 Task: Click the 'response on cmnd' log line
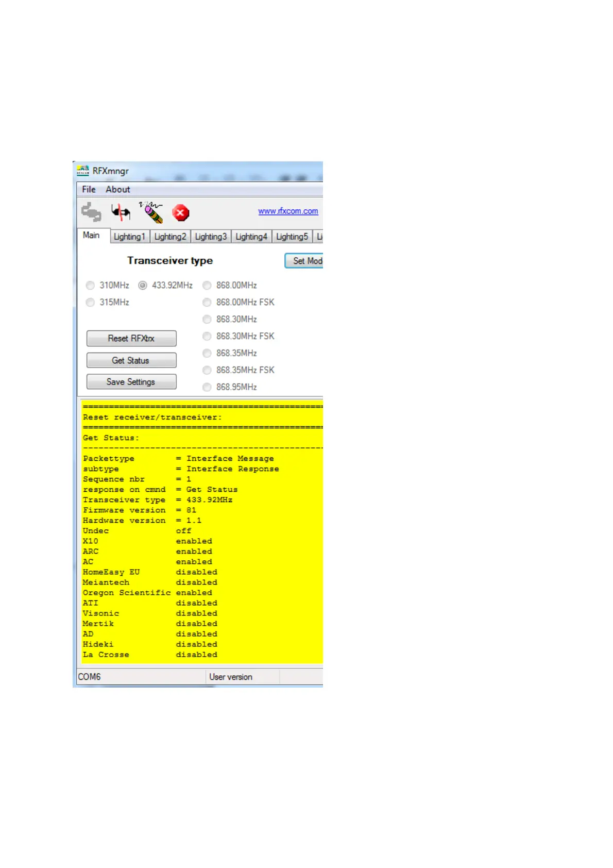[160, 490]
